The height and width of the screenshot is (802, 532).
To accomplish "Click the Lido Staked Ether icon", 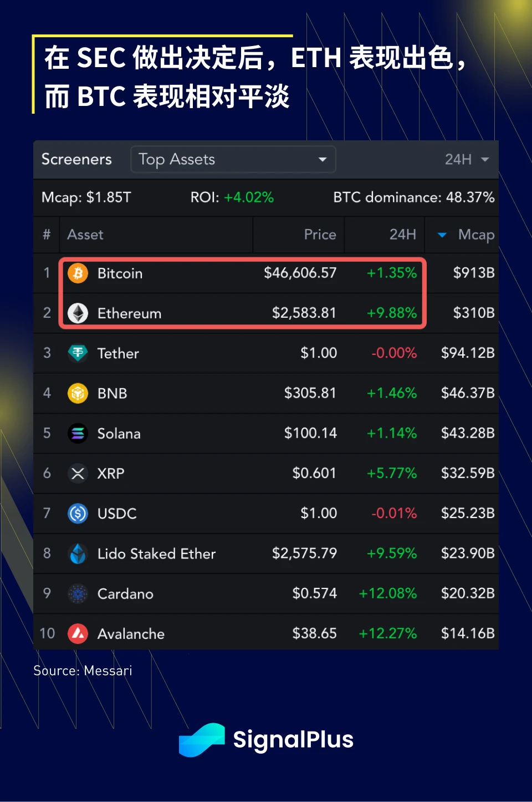I will point(78,554).
